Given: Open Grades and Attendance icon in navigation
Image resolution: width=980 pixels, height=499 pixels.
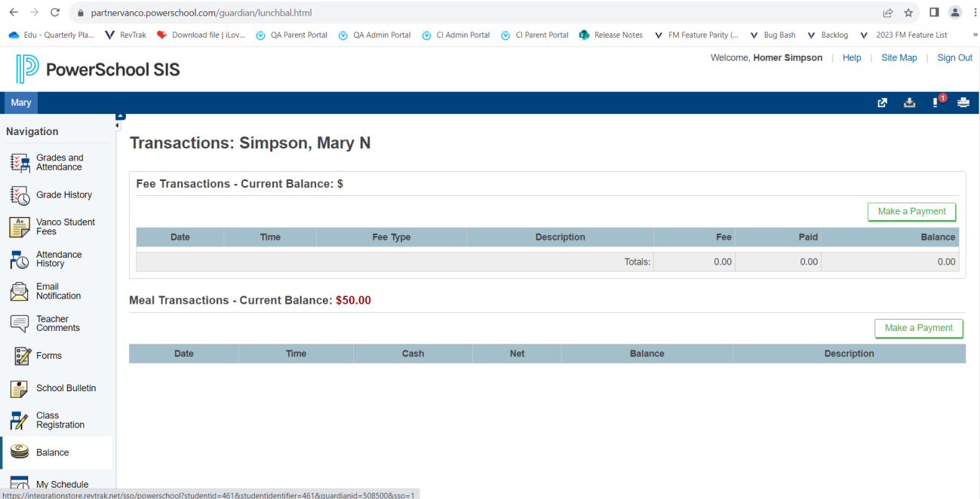Looking at the screenshot, I should coord(20,163).
